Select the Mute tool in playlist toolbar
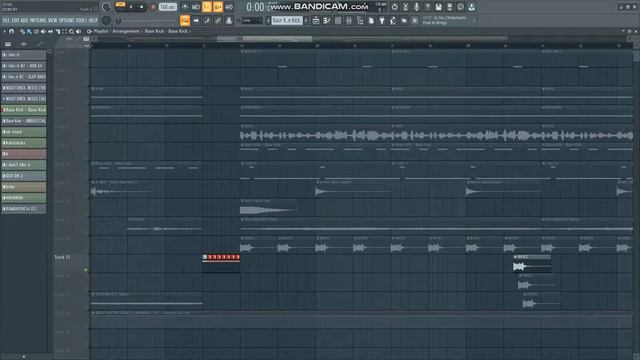 (43, 31)
